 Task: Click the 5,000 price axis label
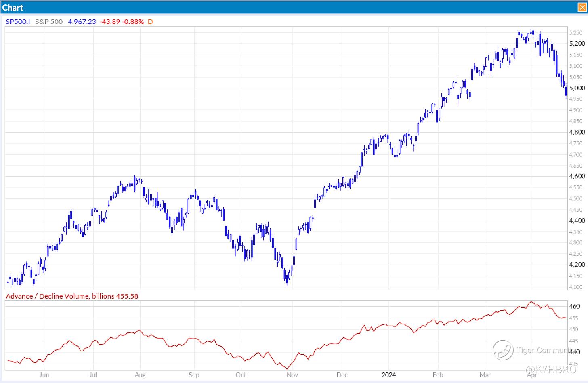577,88
